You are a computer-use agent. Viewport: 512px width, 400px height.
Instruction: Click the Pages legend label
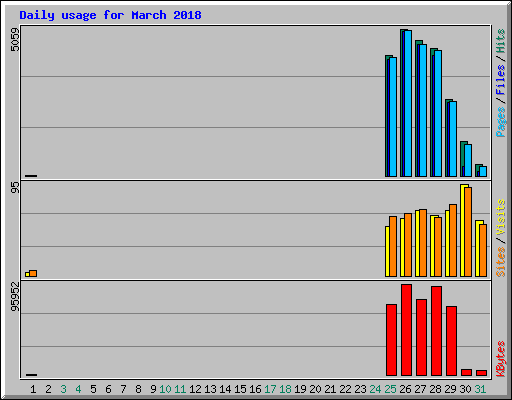(x=501, y=122)
